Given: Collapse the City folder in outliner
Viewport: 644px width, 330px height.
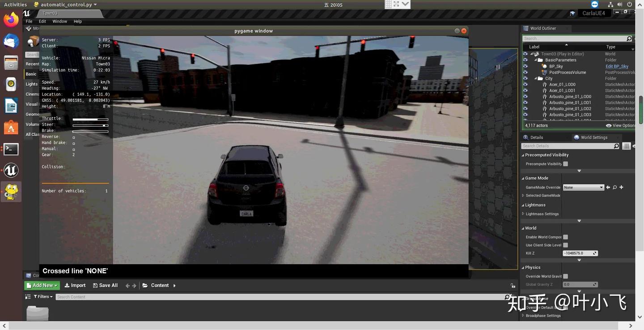Looking at the screenshot, I should point(536,78).
